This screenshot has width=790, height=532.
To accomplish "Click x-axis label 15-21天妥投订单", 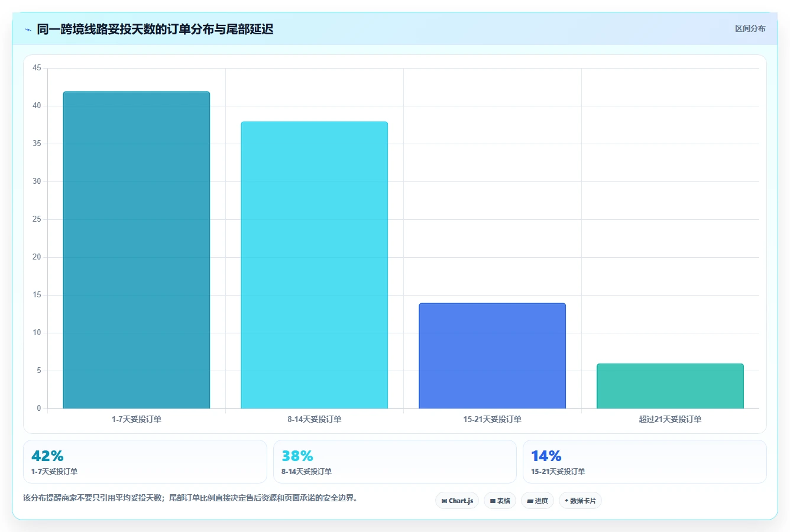I will click(x=493, y=419).
